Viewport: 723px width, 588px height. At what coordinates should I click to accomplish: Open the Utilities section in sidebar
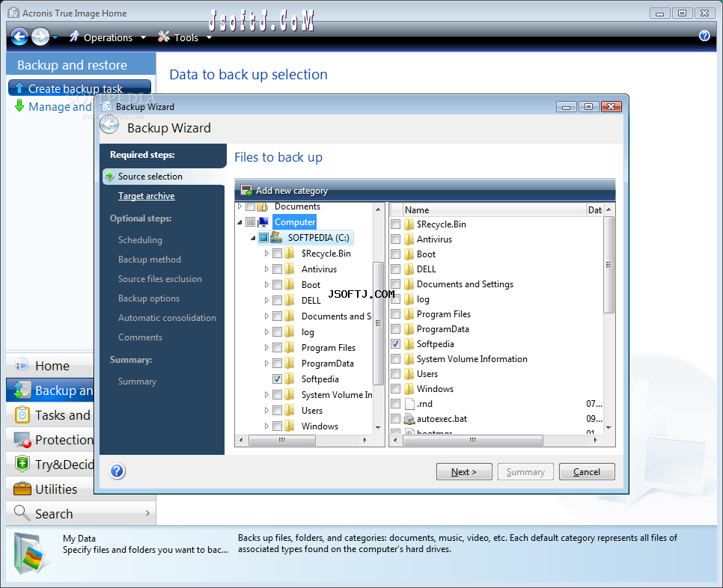click(51, 489)
